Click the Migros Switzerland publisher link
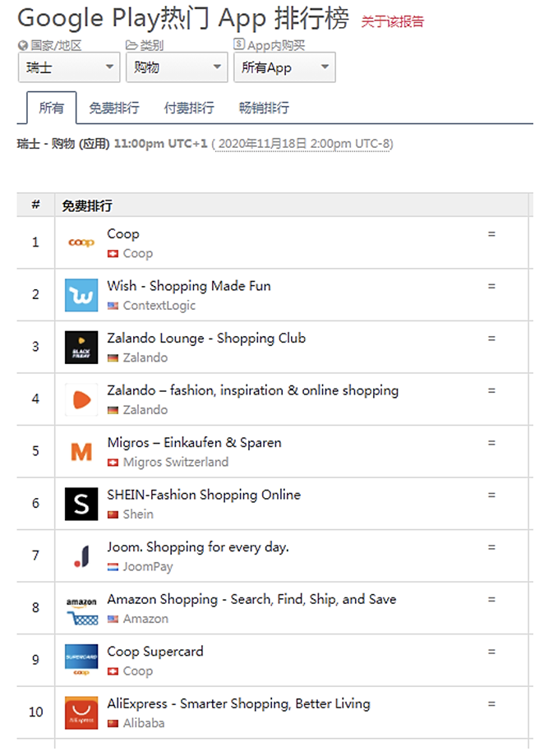This screenshot has height=756, width=544. pos(176,462)
